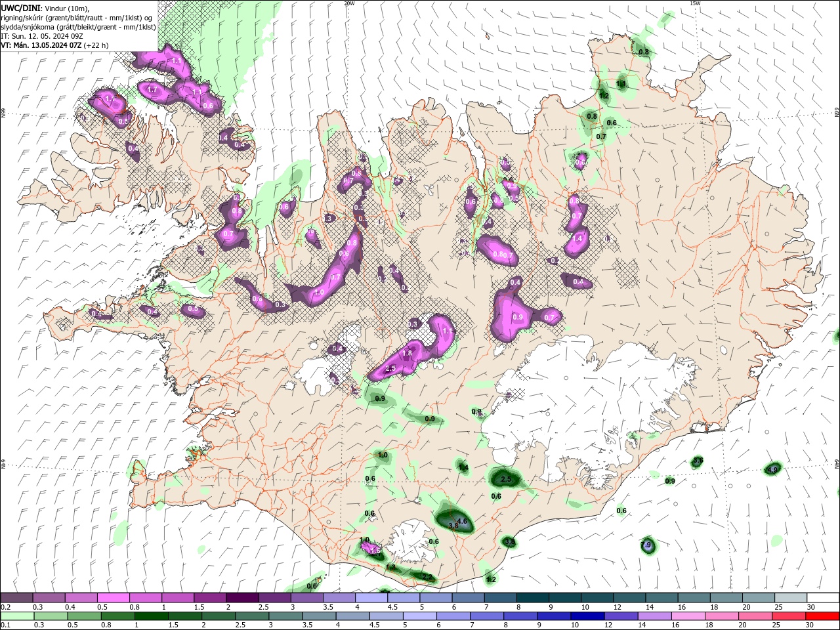
Task: Select the IT: Sun. 12. 05. 2024 09Z line
Action: (42, 36)
